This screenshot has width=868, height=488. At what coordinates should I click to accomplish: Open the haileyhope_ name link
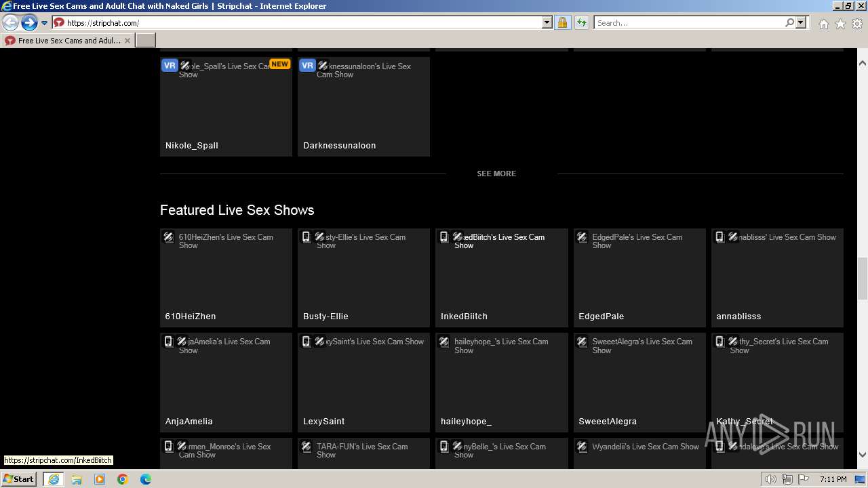[466, 422]
